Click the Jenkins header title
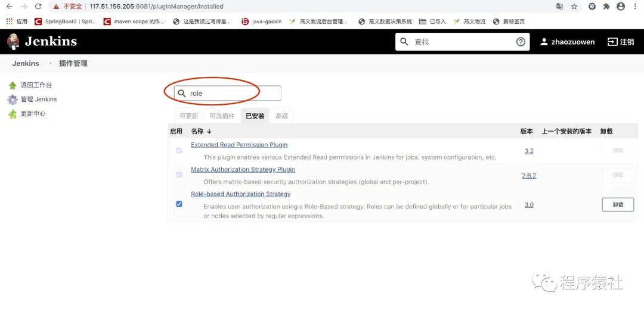The width and height of the screenshot is (644, 311). (x=51, y=42)
